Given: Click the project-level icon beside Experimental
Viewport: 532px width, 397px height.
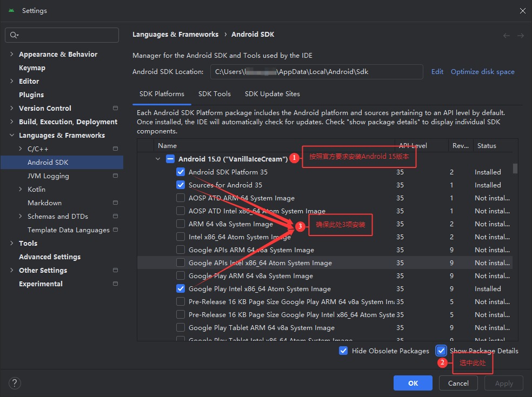Looking at the screenshot, I should click(x=115, y=284).
